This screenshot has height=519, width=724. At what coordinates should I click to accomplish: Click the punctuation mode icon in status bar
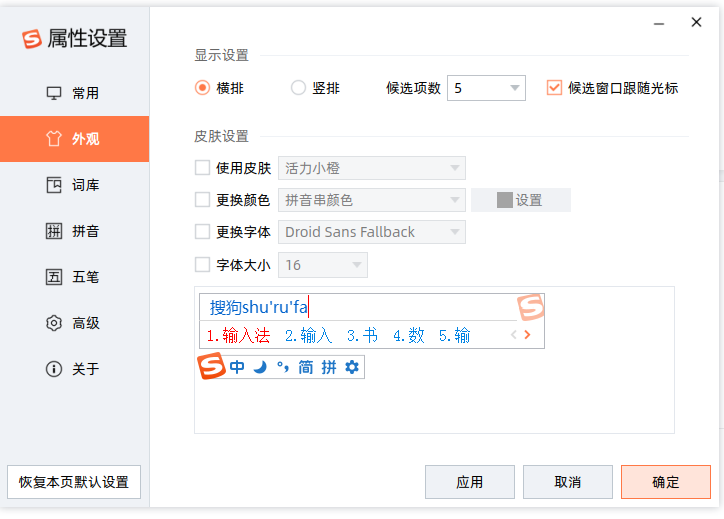coord(283,367)
